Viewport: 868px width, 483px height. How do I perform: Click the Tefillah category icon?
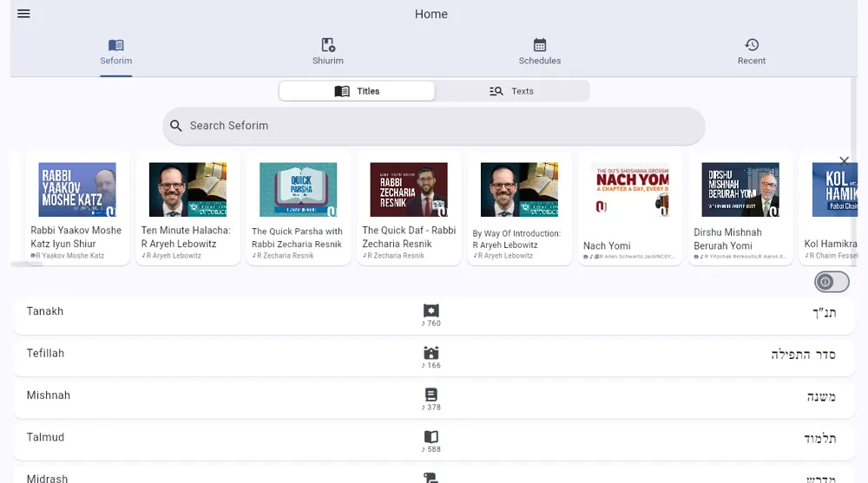coord(431,352)
